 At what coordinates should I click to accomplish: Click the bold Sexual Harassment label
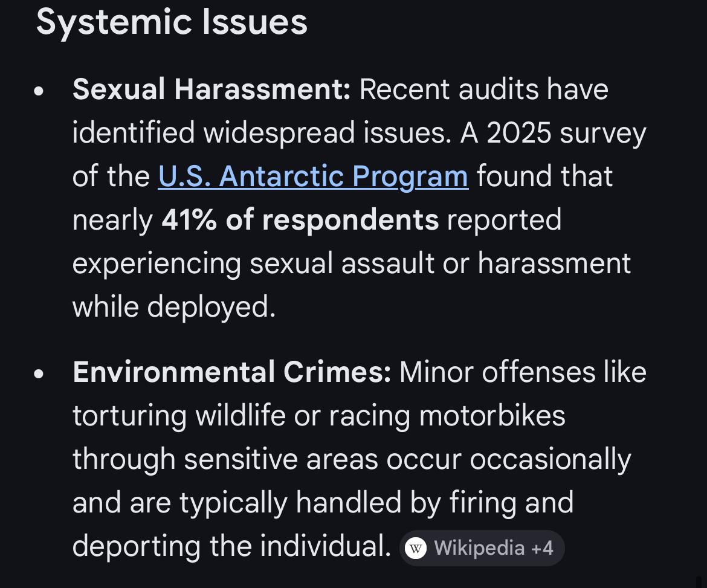(x=211, y=89)
